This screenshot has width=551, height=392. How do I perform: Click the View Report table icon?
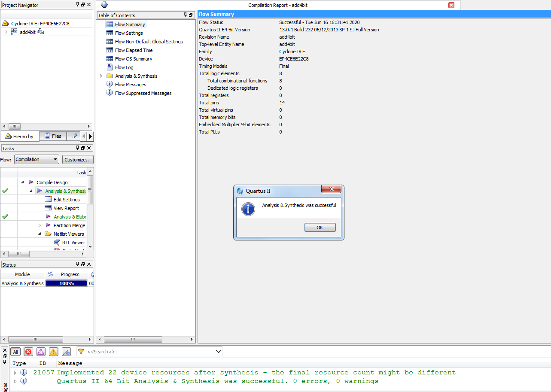point(48,208)
